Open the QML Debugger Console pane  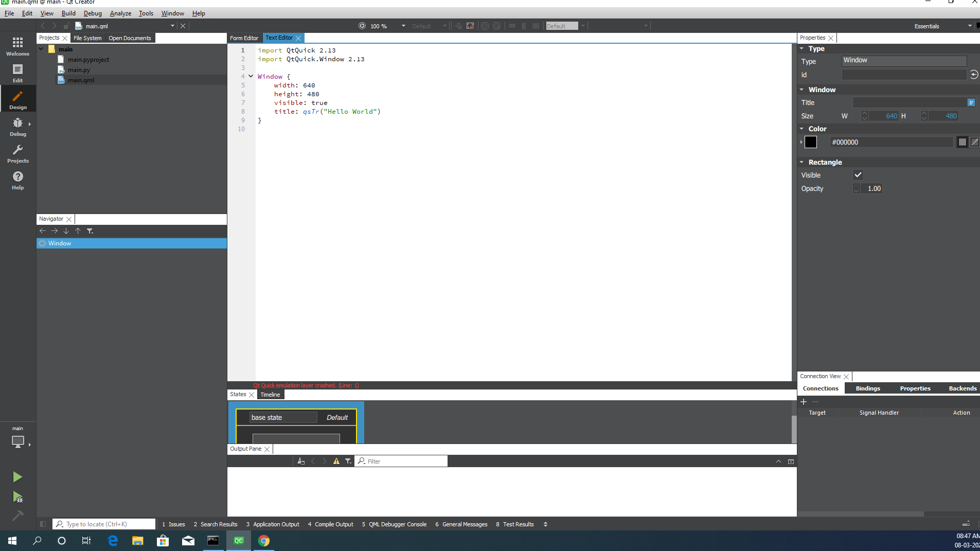[x=394, y=524]
